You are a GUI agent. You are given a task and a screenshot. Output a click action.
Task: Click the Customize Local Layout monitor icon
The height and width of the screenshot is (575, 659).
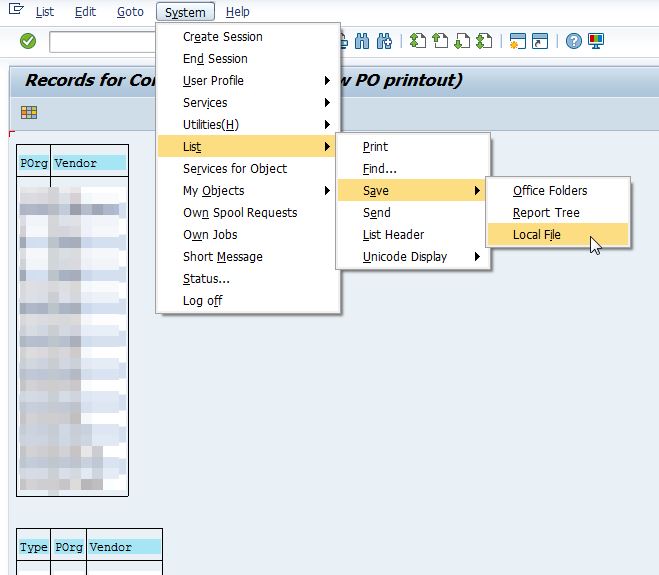(596, 41)
